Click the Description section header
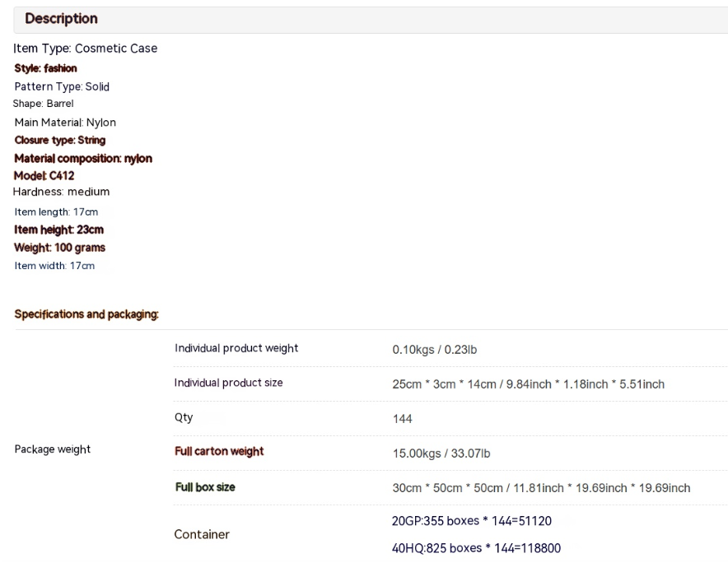The height and width of the screenshot is (572, 728). click(61, 19)
